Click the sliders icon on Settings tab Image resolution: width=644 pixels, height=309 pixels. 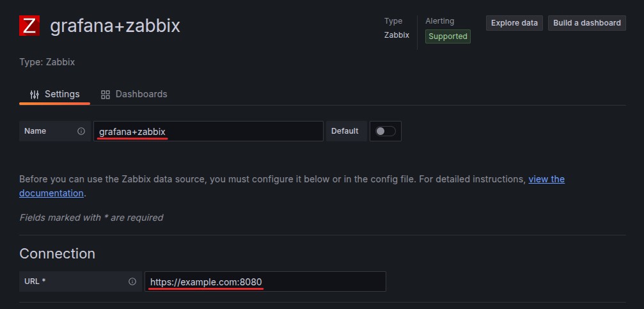point(35,95)
